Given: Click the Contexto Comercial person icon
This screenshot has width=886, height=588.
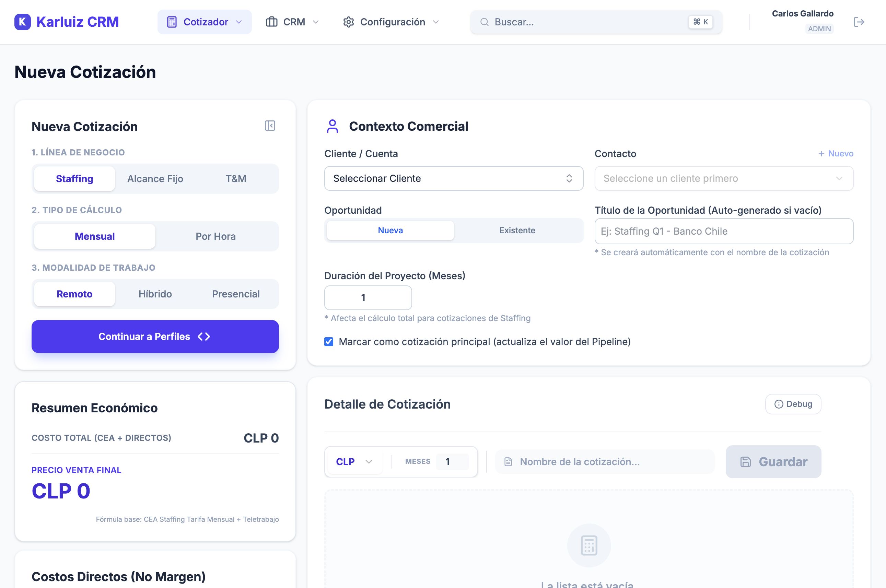Looking at the screenshot, I should pos(333,126).
